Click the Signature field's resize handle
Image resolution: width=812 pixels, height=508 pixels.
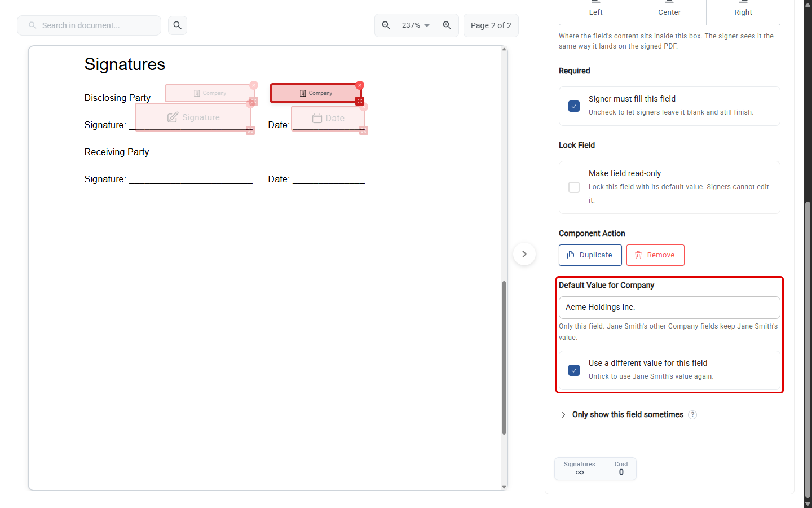click(250, 130)
